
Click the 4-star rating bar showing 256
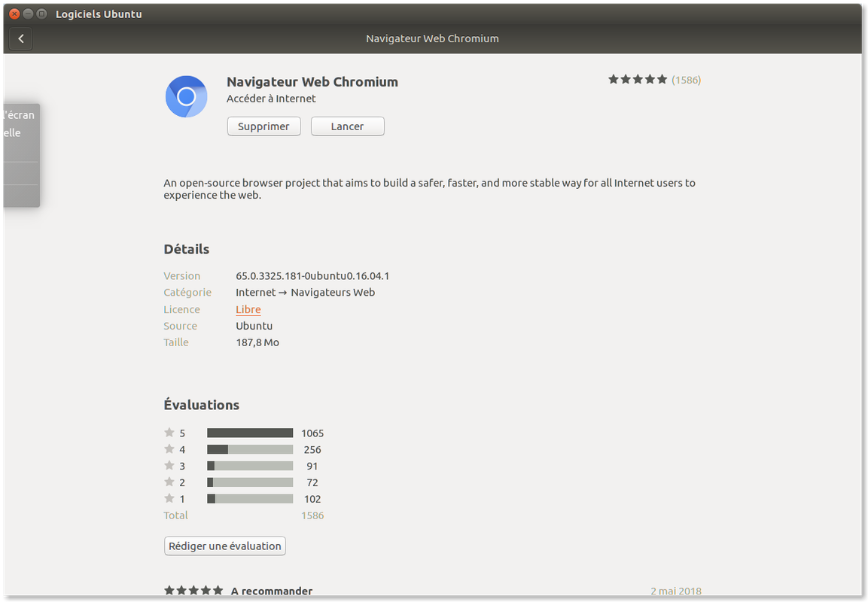pyautogui.click(x=250, y=449)
